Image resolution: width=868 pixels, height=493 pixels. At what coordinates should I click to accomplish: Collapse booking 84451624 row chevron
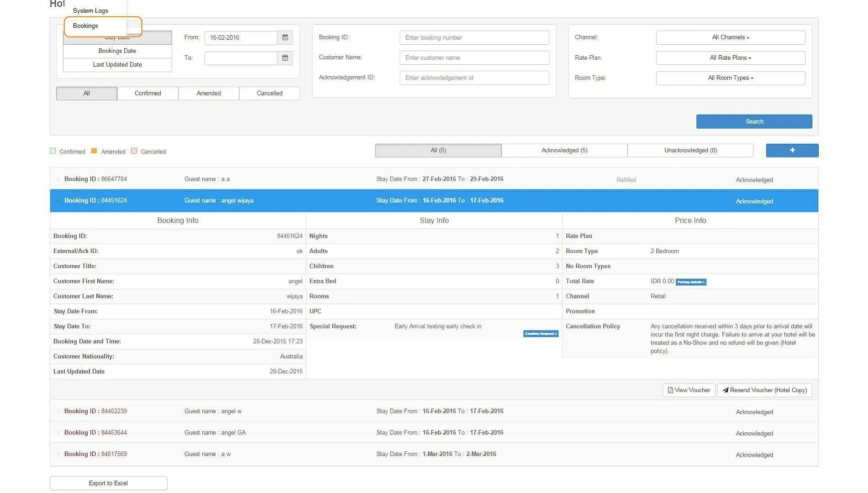58,200
